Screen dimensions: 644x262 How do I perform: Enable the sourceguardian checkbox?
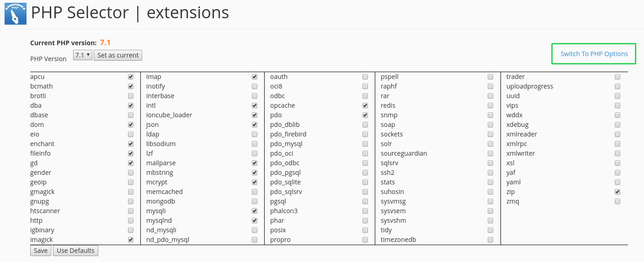(x=490, y=153)
